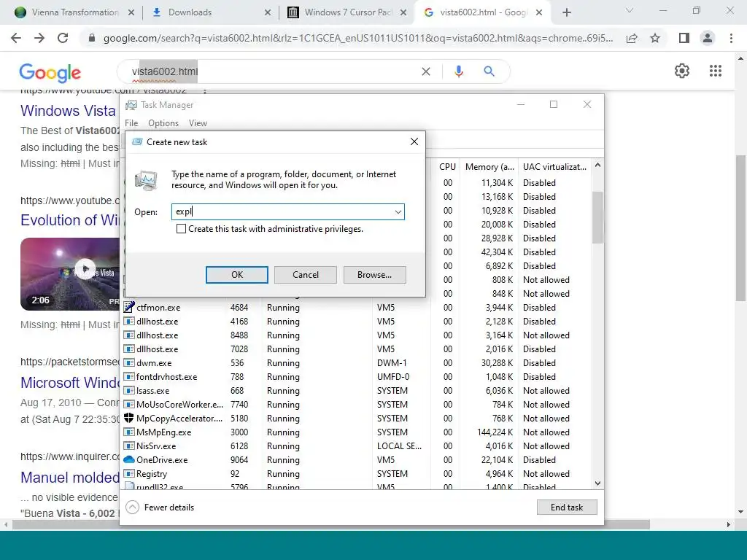Sort by the CPU column header
The width and height of the screenshot is (747, 560).
click(447, 167)
